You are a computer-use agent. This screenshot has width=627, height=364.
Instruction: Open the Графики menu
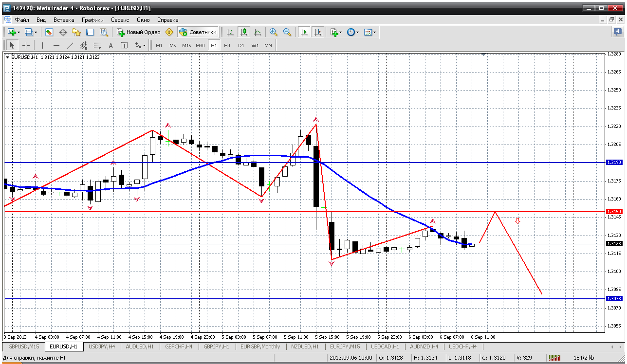coord(92,20)
